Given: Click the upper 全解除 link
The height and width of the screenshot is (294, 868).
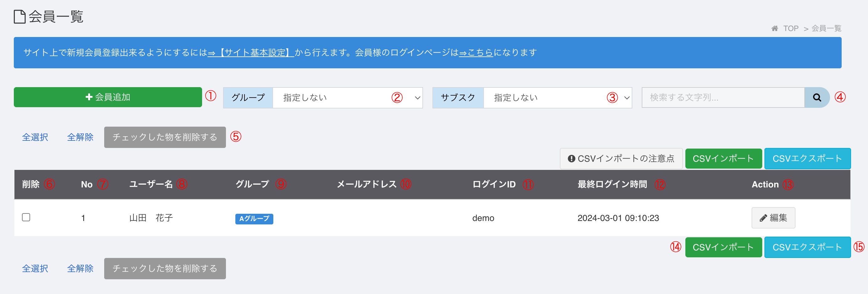Looking at the screenshot, I should (x=80, y=137).
